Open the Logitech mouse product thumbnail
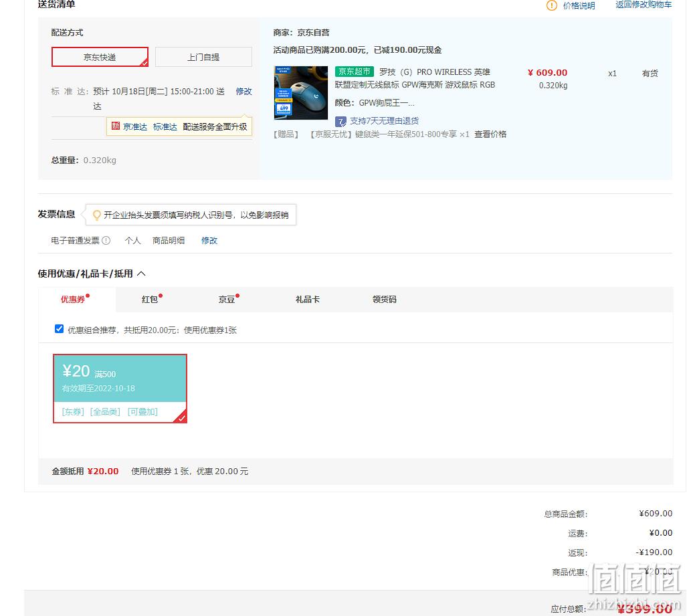 (300, 93)
